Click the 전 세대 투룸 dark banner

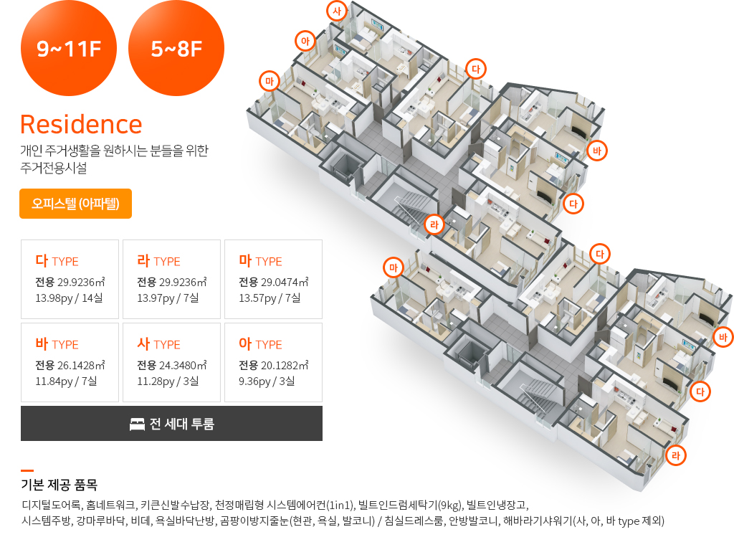[x=171, y=423]
